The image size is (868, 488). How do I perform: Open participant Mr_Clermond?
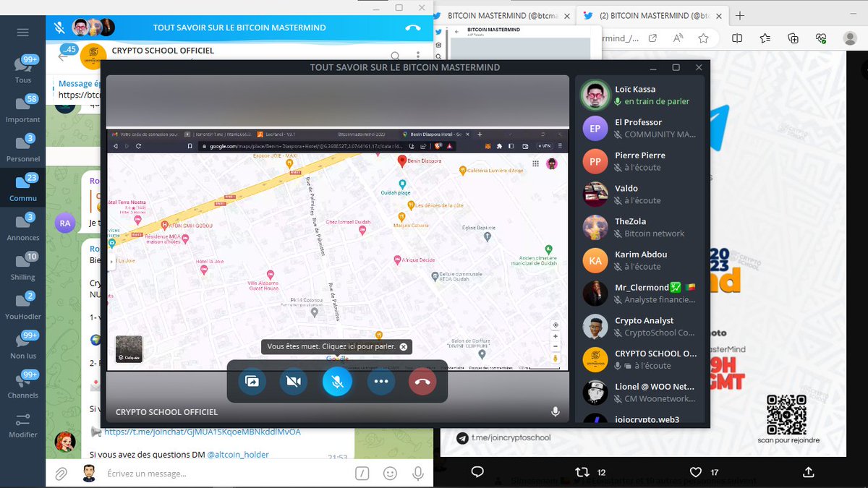coord(641,293)
